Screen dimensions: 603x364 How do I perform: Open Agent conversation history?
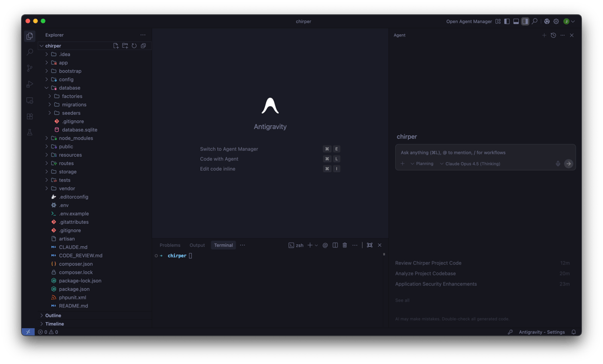pyautogui.click(x=554, y=35)
